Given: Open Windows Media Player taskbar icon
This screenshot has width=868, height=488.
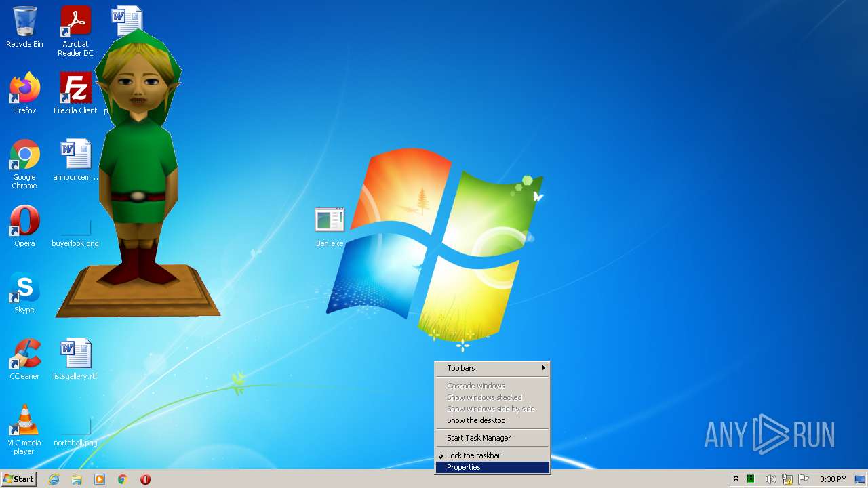Looking at the screenshot, I should point(100,479).
